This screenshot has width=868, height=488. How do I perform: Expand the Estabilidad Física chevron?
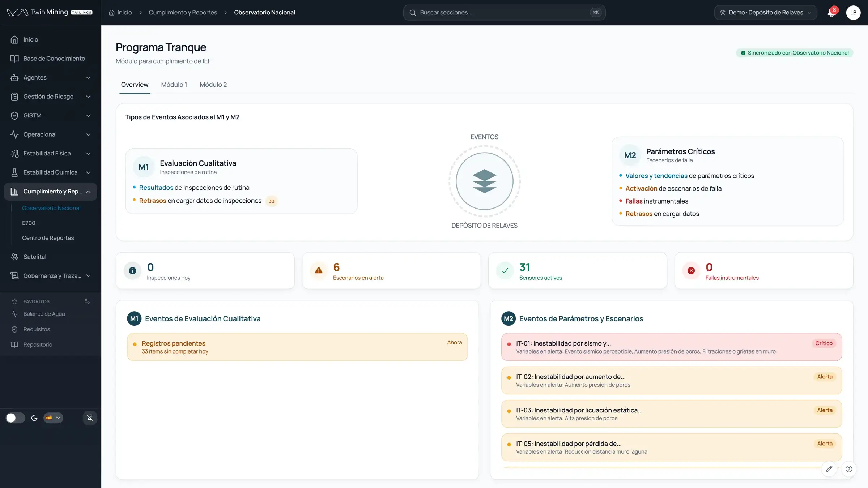pos(88,153)
